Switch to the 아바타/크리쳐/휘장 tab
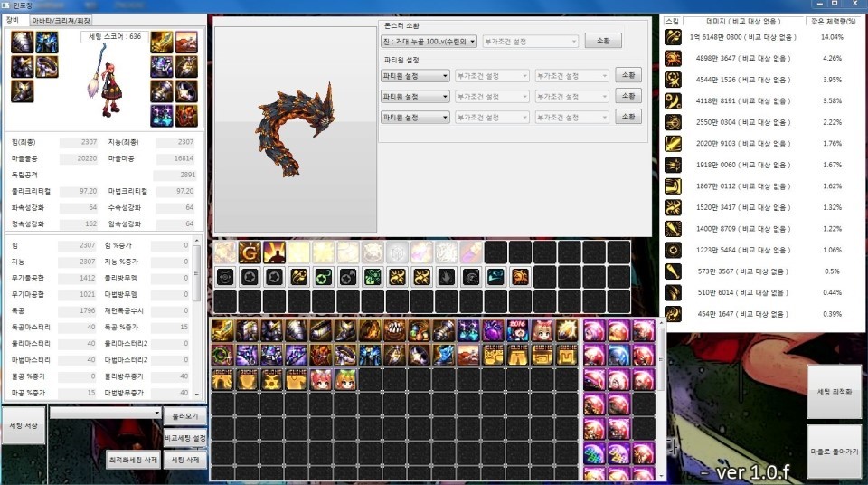Screen dimensions: 868x485 coord(61,20)
